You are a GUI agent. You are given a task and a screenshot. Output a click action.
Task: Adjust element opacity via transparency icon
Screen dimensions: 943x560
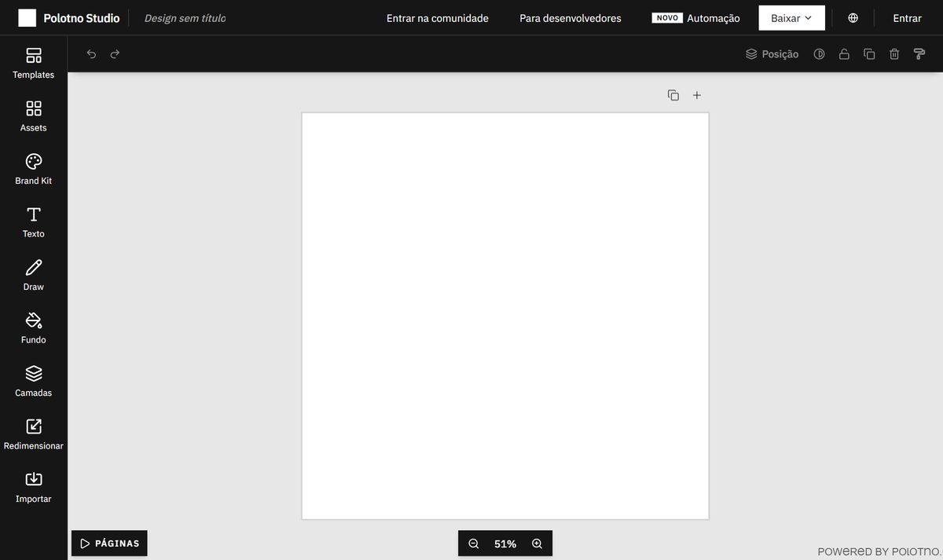tap(820, 54)
